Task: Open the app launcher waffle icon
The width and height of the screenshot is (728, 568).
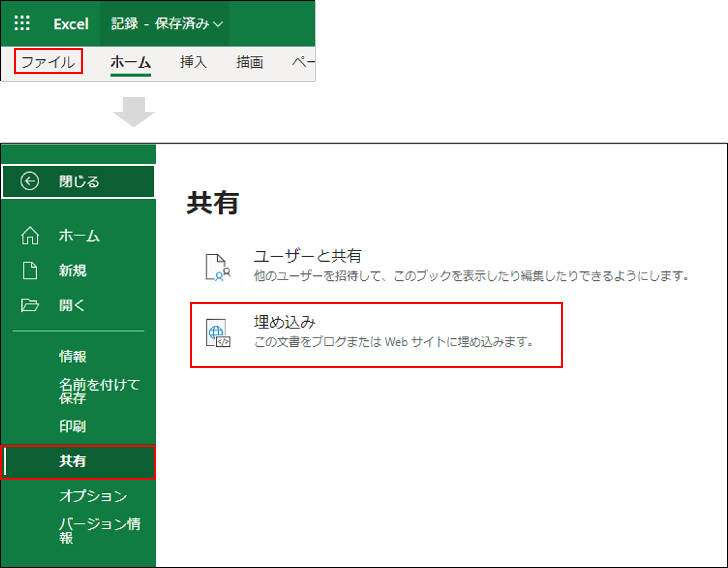Action: point(22,23)
